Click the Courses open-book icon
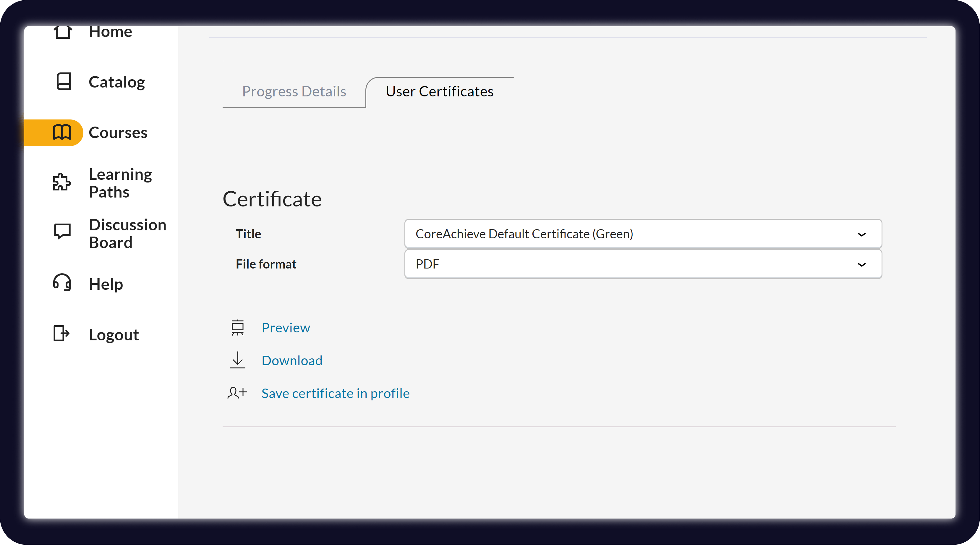Viewport: 980px width, 545px height. click(62, 132)
